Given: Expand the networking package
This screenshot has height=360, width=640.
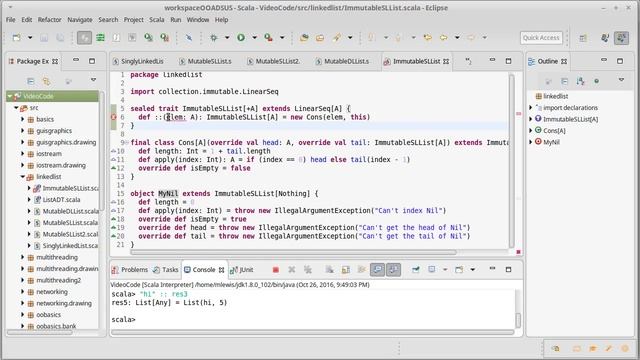Looking at the screenshot, I should (x=23, y=292).
